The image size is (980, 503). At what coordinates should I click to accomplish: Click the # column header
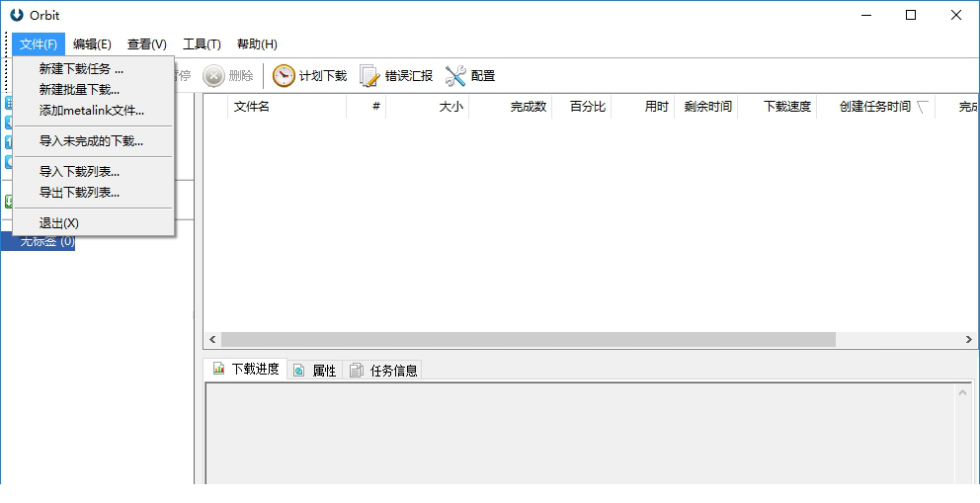(x=367, y=106)
